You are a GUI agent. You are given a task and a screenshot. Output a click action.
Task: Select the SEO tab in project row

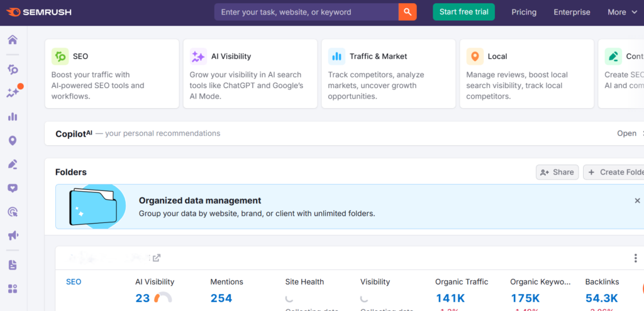click(x=74, y=282)
